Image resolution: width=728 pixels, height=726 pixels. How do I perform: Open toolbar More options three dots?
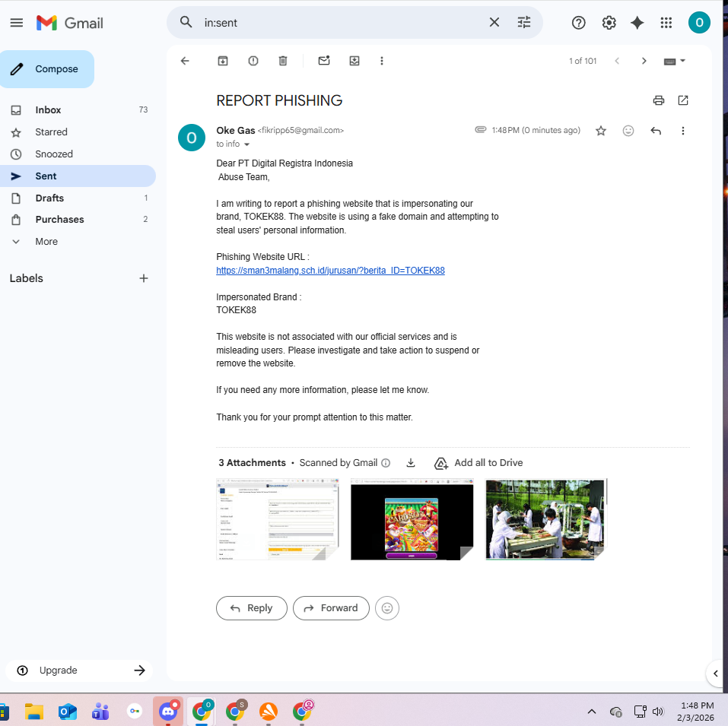click(x=382, y=61)
